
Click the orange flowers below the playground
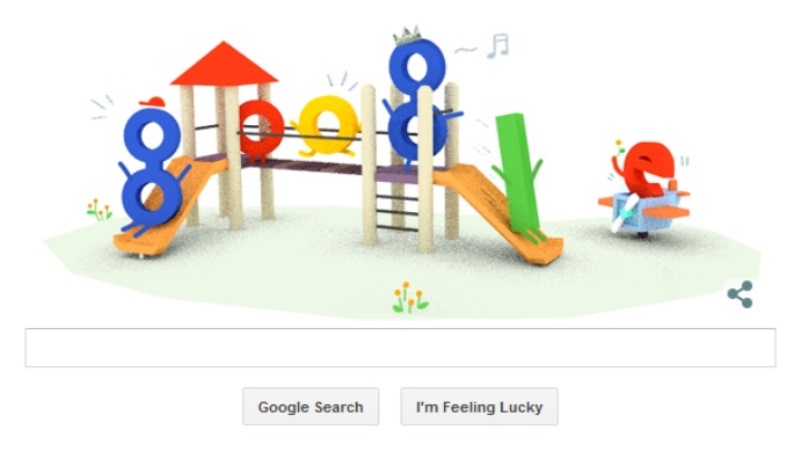pyautogui.click(x=410, y=297)
